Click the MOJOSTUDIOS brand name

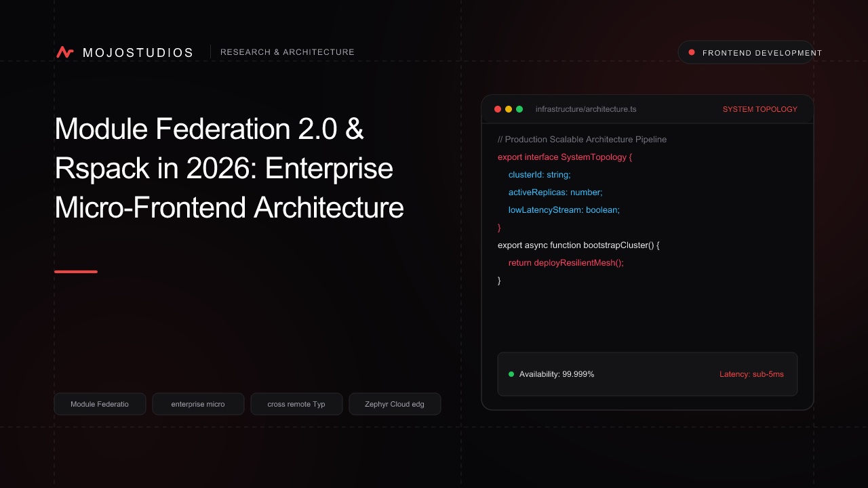(x=138, y=52)
